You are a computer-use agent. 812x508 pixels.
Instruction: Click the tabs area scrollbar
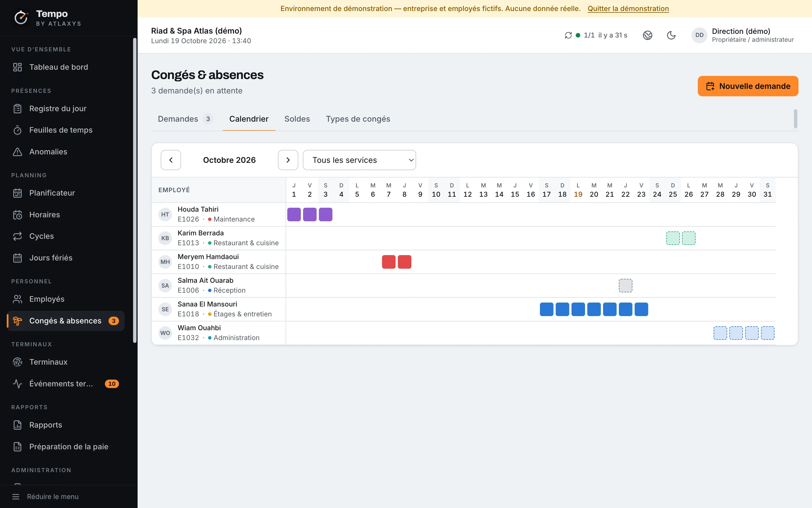pyautogui.click(x=795, y=119)
